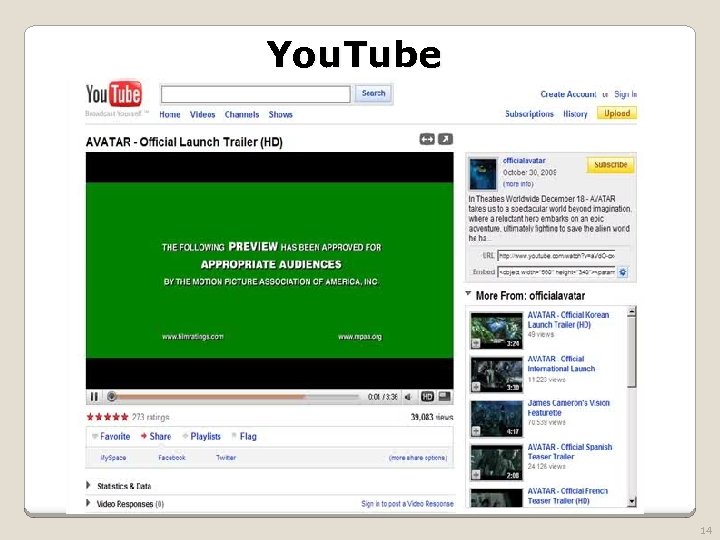Image resolution: width=720 pixels, height=540 pixels.
Task: Add James Cameron's Vision to queue icon
Action: (476, 431)
